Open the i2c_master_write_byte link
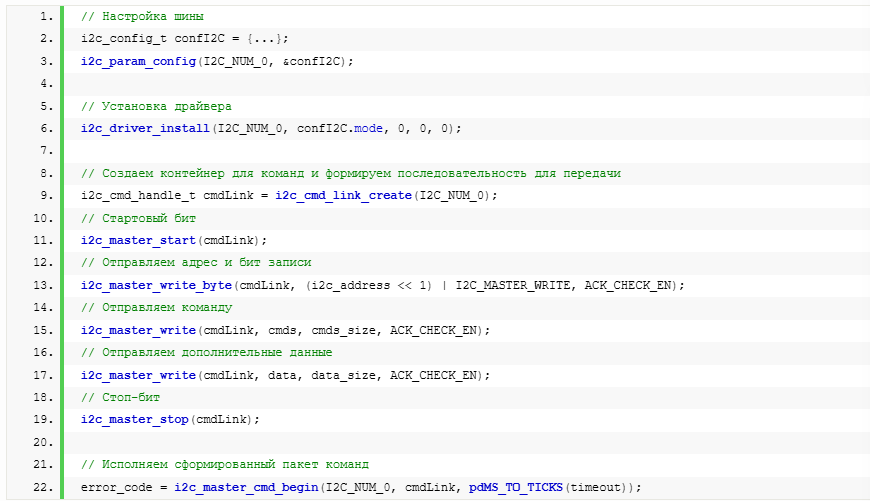 [156, 286]
